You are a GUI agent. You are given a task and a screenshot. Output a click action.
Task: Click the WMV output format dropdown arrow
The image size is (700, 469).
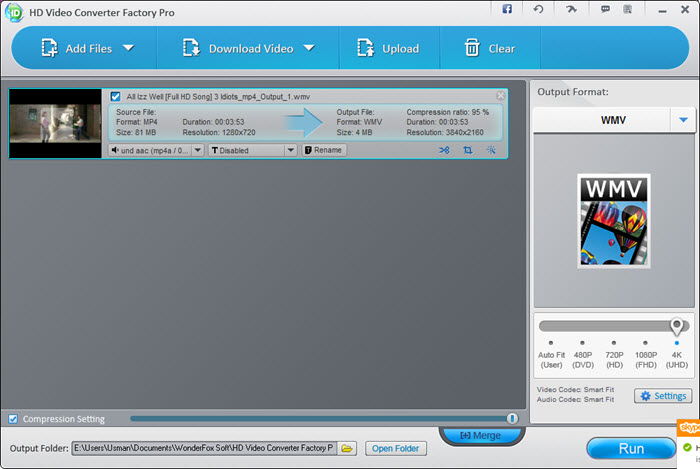(x=683, y=120)
